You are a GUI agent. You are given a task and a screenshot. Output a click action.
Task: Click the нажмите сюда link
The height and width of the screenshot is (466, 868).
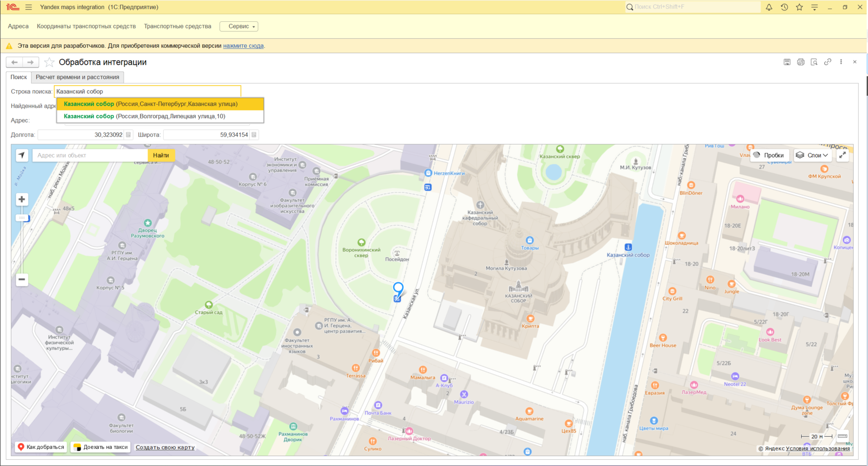(x=243, y=46)
